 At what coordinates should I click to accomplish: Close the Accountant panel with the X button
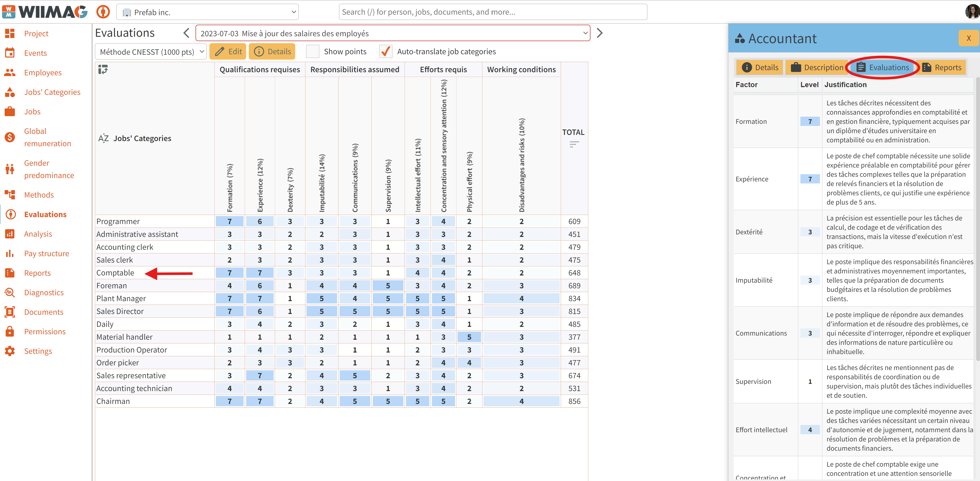pos(969,38)
